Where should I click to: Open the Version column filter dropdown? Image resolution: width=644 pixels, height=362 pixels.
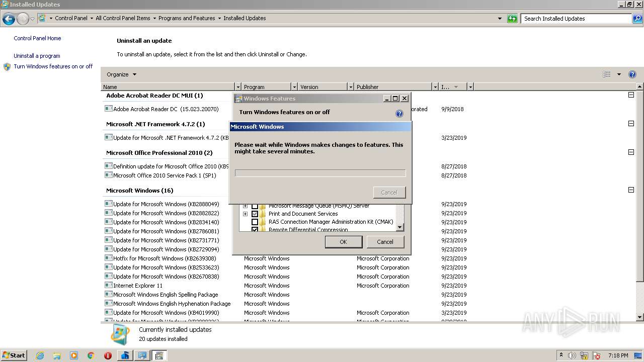(351, 87)
